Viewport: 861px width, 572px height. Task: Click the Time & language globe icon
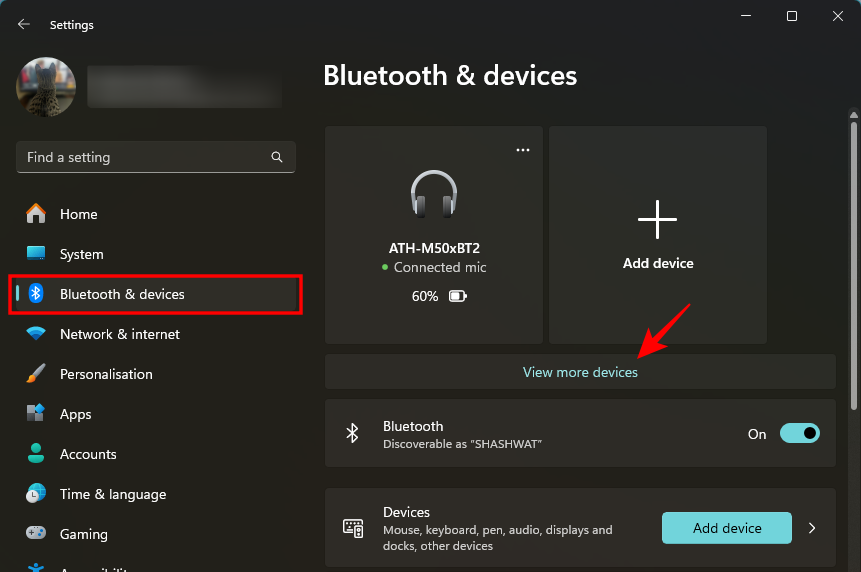pos(36,493)
